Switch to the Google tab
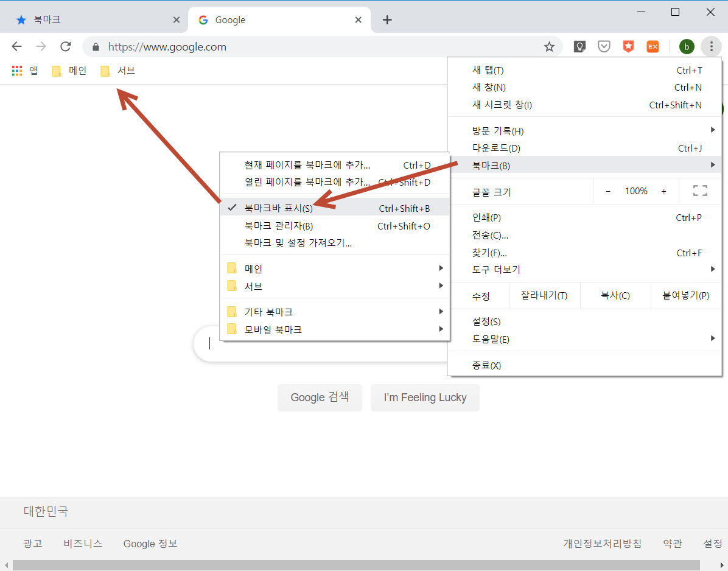The height and width of the screenshot is (571, 728). (x=279, y=20)
